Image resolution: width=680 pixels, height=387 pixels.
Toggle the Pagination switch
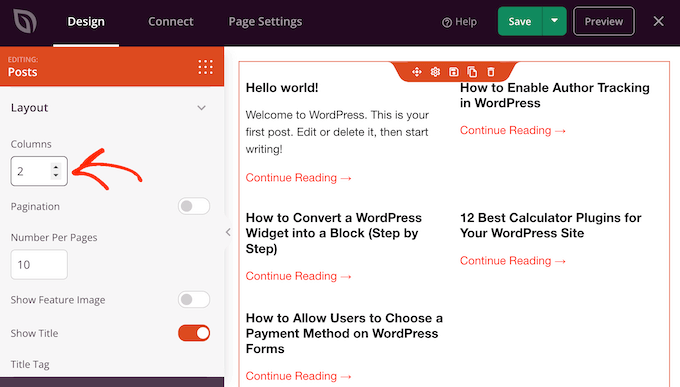pyautogui.click(x=194, y=206)
